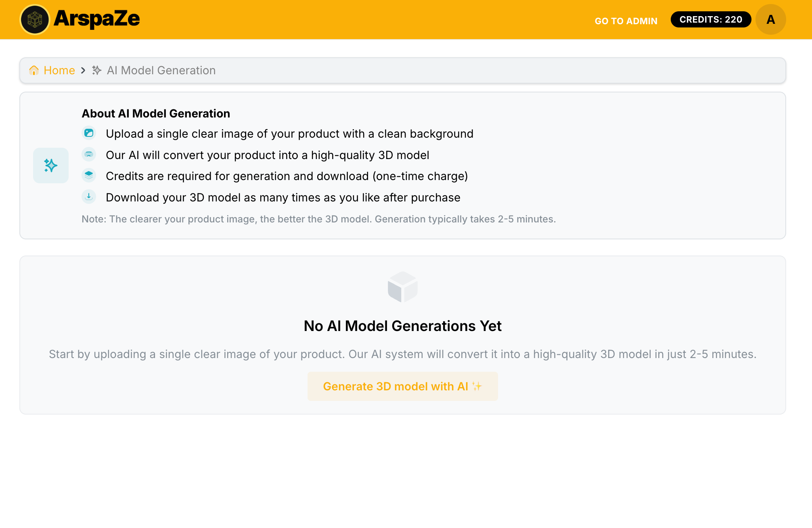812x528 pixels.
Task: Click the sparkles emoji on Generate button
Action: [477, 386]
